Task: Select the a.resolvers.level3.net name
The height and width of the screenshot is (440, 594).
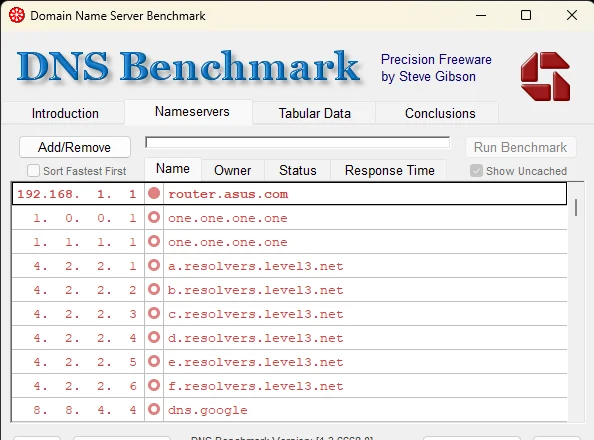Action: click(x=256, y=266)
